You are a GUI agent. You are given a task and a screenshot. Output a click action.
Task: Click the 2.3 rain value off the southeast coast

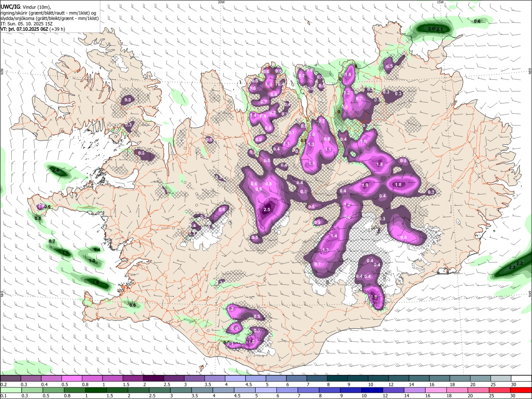(512, 268)
